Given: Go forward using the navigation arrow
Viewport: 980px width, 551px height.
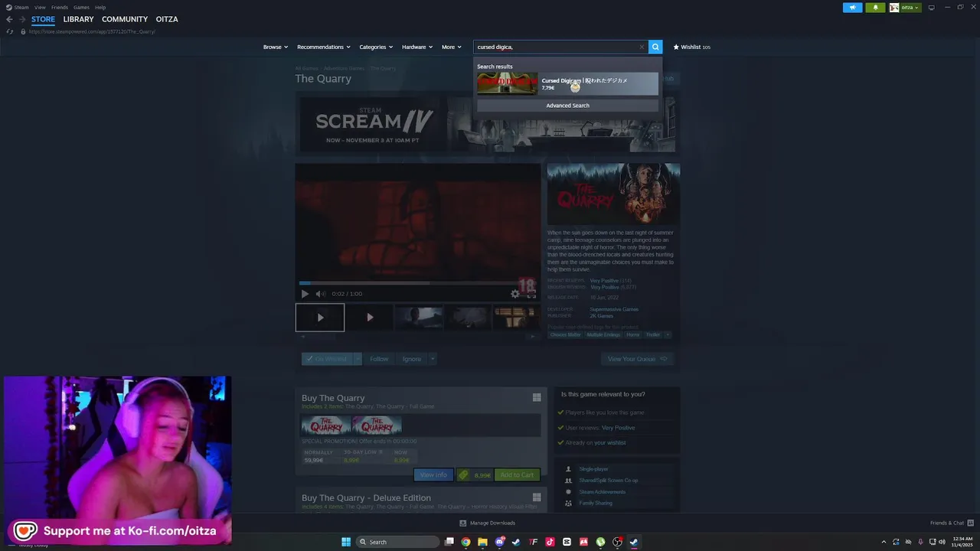Looking at the screenshot, I should coord(22,19).
